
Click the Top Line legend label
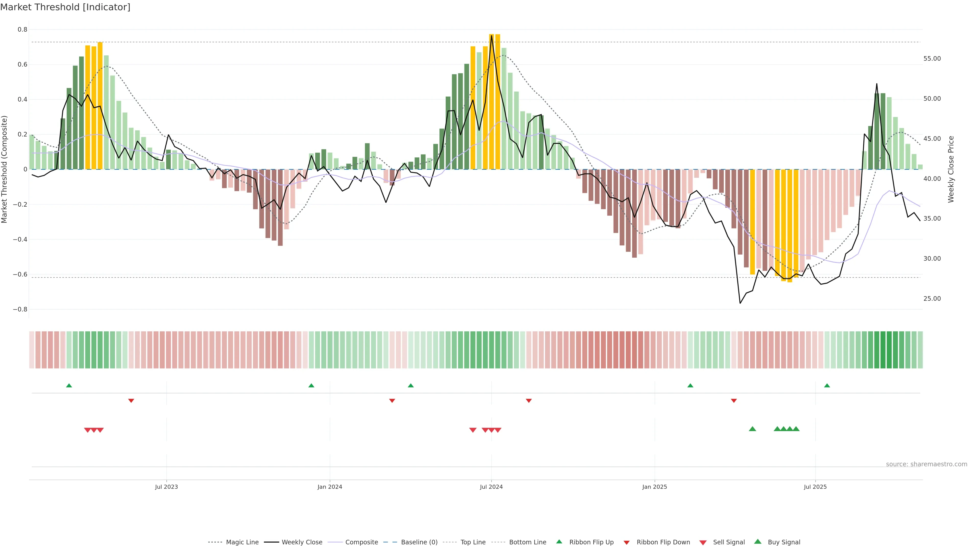473,542
